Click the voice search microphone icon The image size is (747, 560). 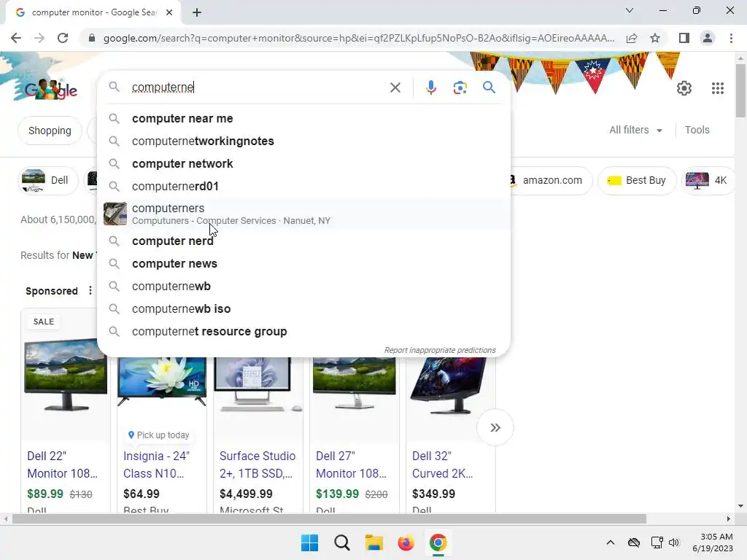(x=430, y=87)
